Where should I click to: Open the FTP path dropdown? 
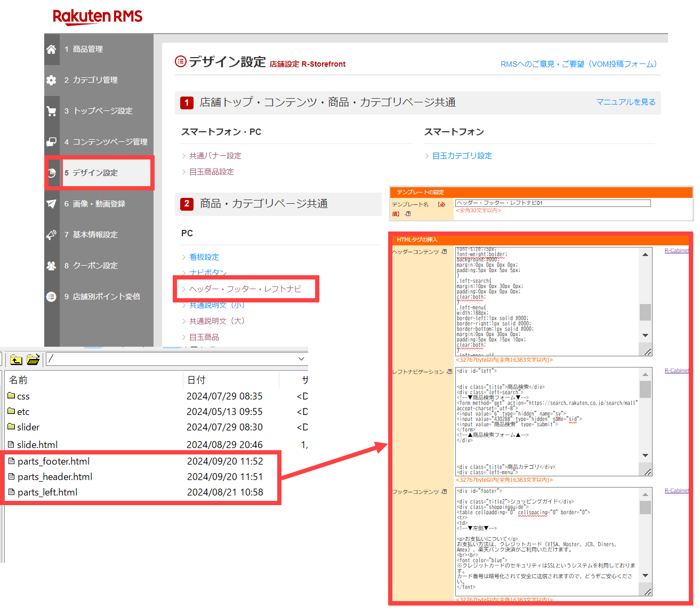(x=301, y=359)
